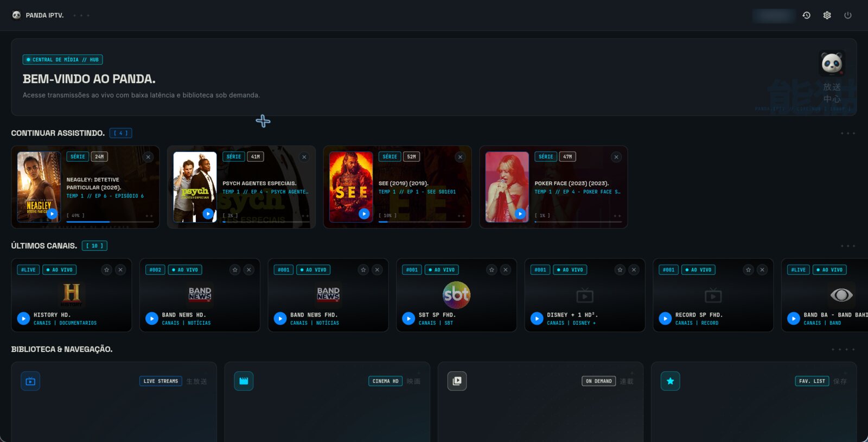Open Cinema HD clapperboard icon
This screenshot has width=868, height=442.
coord(244,381)
